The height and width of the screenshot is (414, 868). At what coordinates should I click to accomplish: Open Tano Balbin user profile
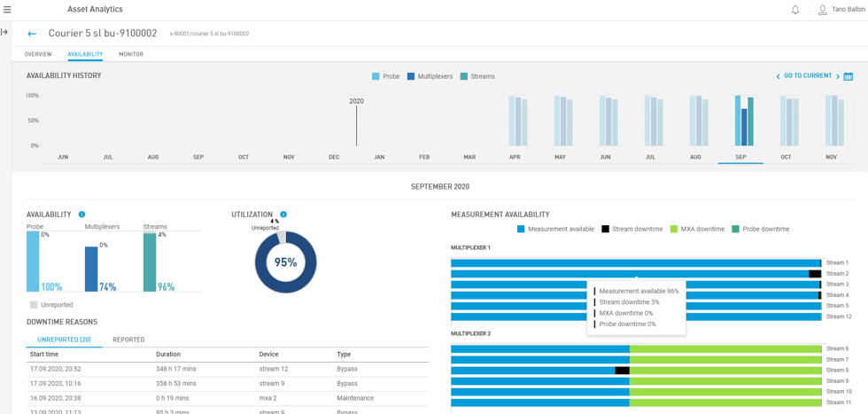coord(841,10)
